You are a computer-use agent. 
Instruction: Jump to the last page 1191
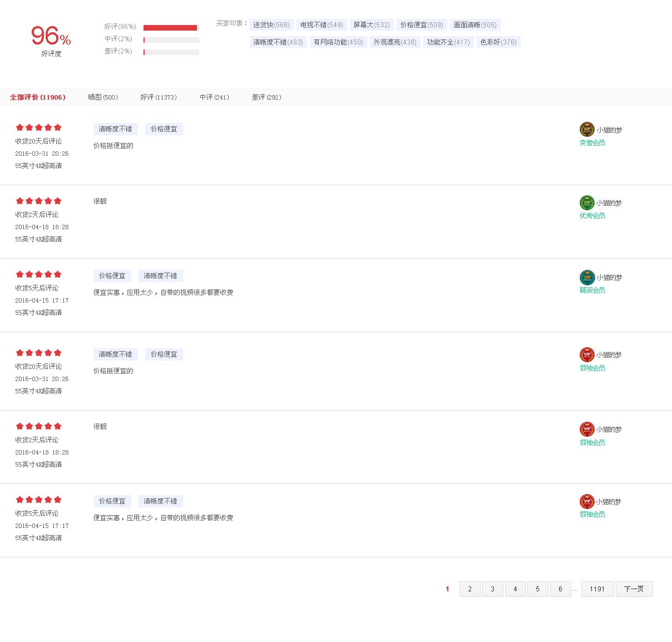click(597, 589)
